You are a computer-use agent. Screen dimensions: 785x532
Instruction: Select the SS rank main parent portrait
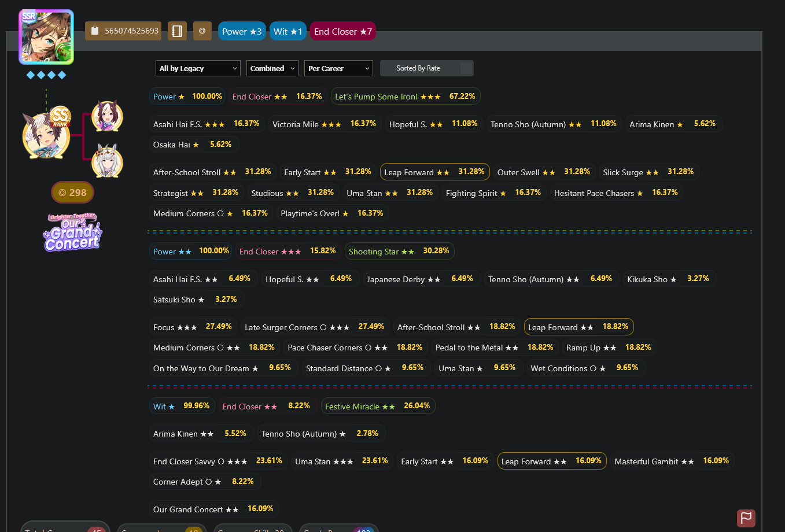click(46, 135)
